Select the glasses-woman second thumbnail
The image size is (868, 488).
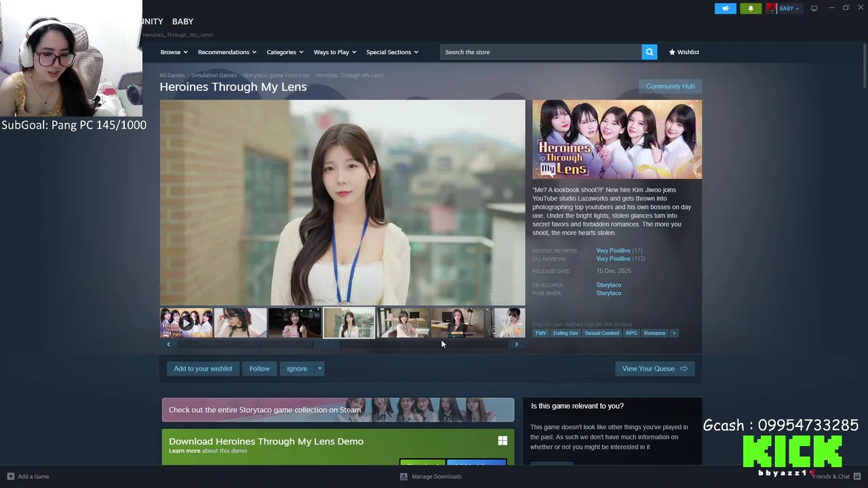[240, 323]
